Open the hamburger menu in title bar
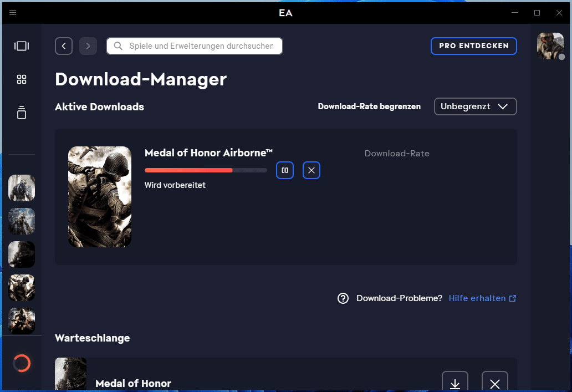The width and height of the screenshot is (572, 392). [13, 13]
